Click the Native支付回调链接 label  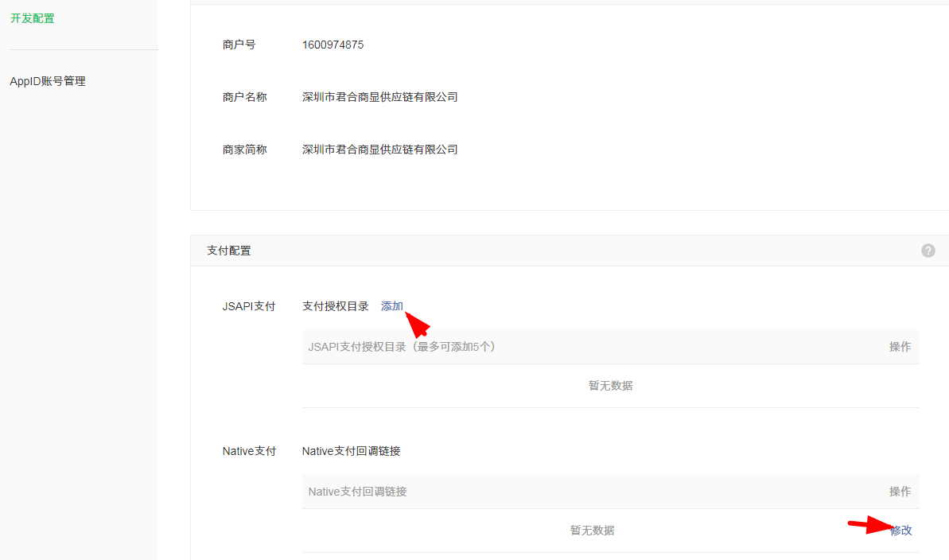coord(351,450)
